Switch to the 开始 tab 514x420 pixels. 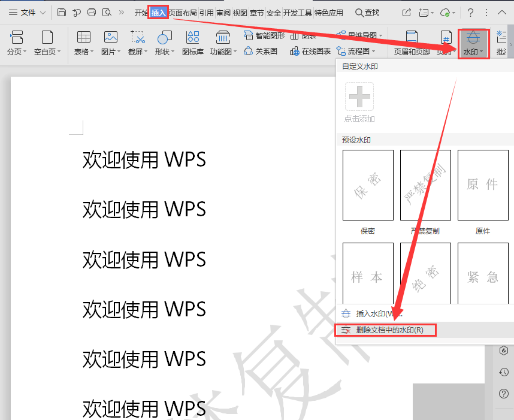click(141, 13)
